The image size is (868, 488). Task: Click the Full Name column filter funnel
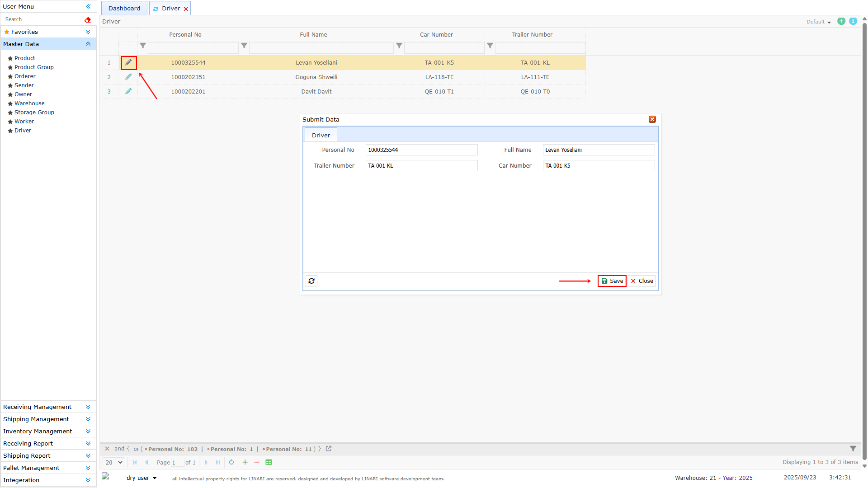[x=244, y=46]
